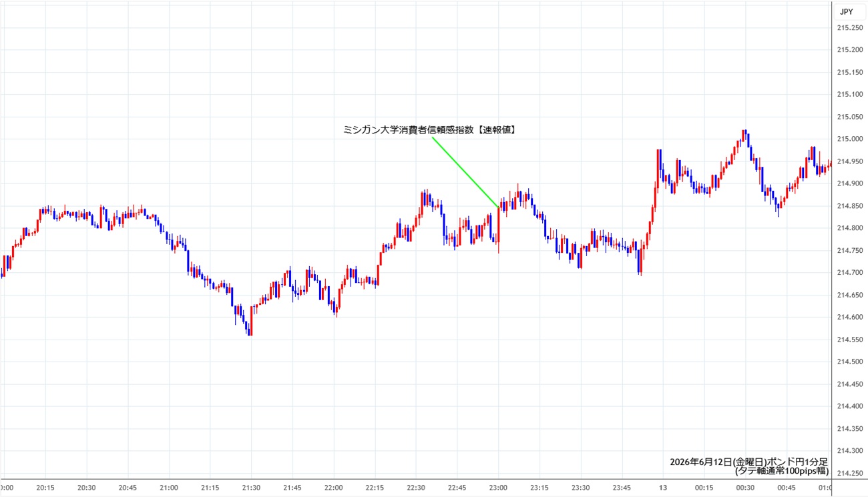The height and width of the screenshot is (497, 868).
Task: Select the 215.200 price axis label
Action: [x=850, y=49]
